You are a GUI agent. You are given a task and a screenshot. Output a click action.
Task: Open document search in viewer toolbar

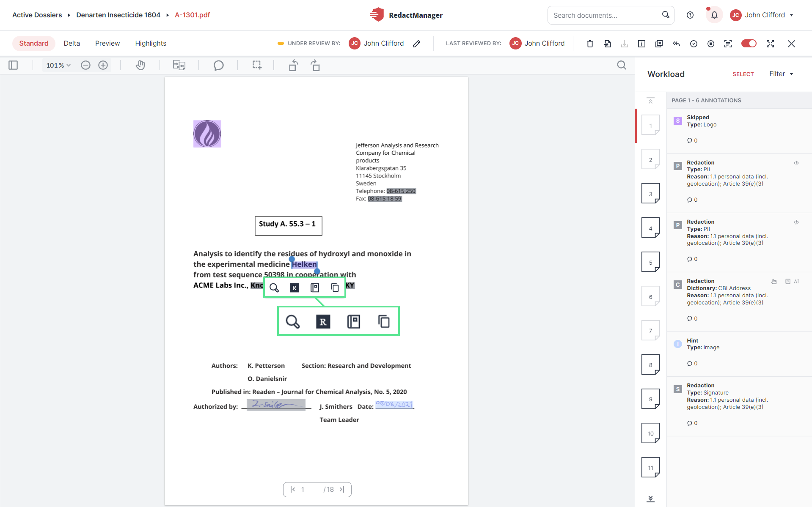tap(621, 65)
